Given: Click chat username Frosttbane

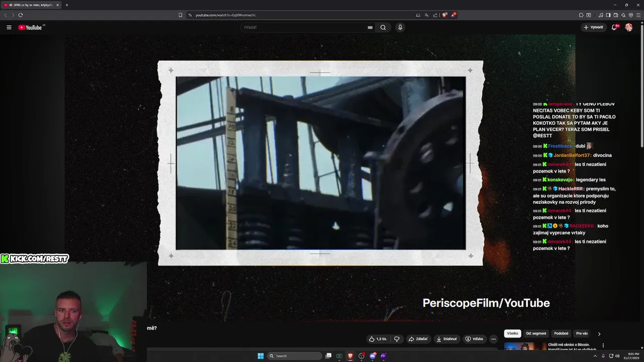Looking at the screenshot, I should coord(560,146).
